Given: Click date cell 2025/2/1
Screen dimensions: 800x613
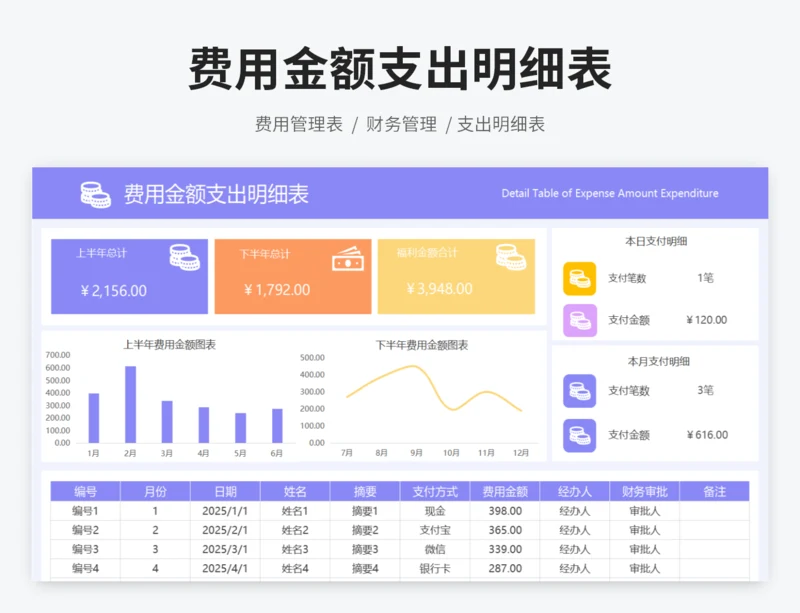Looking at the screenshot, I should tap(225, 530).
